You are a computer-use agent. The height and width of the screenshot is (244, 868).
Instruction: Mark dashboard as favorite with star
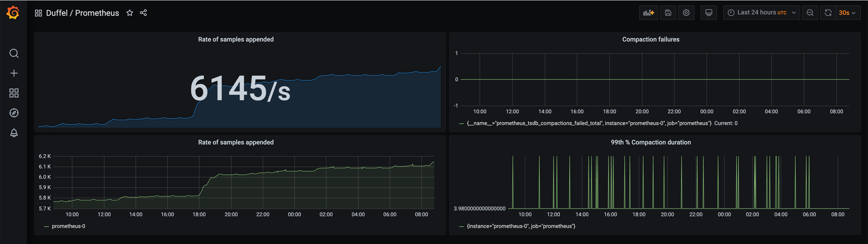130,13
